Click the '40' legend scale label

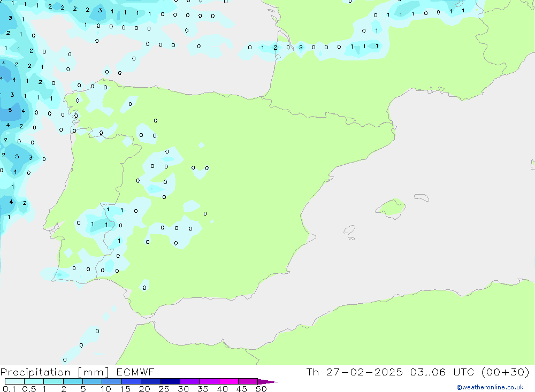(223, 389)
